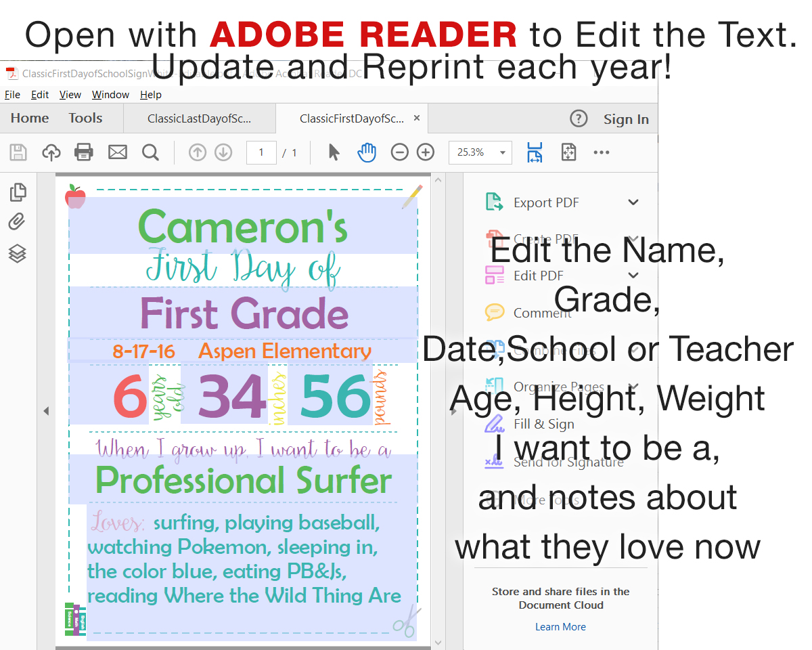The width and height of the screenshot is (812, 650).
Task: Switch to the Tools tab
Action: [85, 118]
